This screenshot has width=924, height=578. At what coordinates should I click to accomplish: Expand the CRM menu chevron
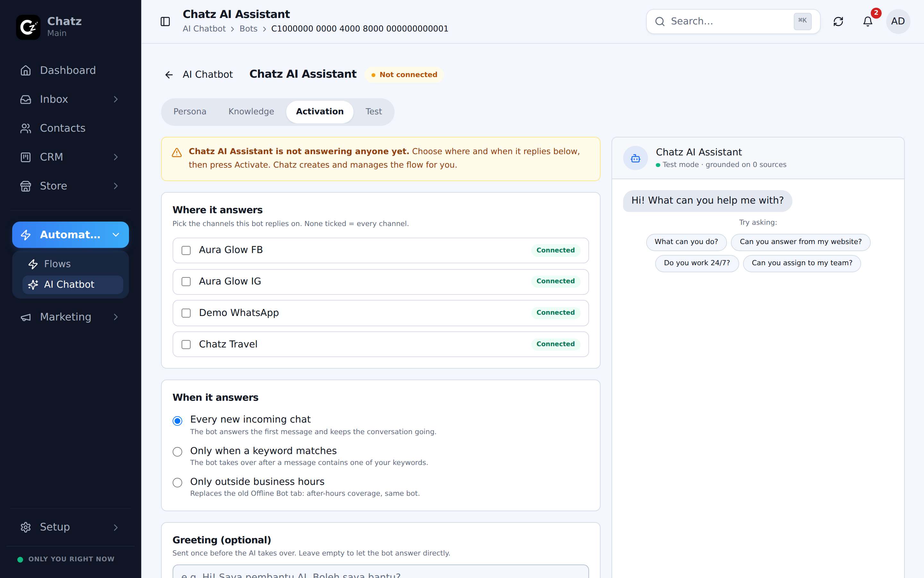(x=116, y=157)
